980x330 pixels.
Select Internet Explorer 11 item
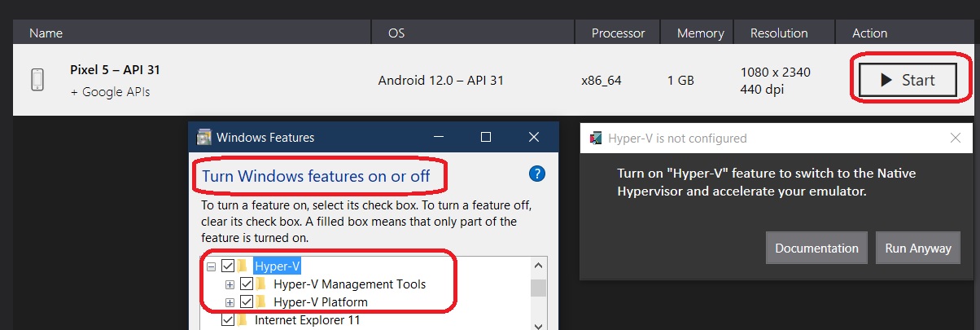coord(307,320)
